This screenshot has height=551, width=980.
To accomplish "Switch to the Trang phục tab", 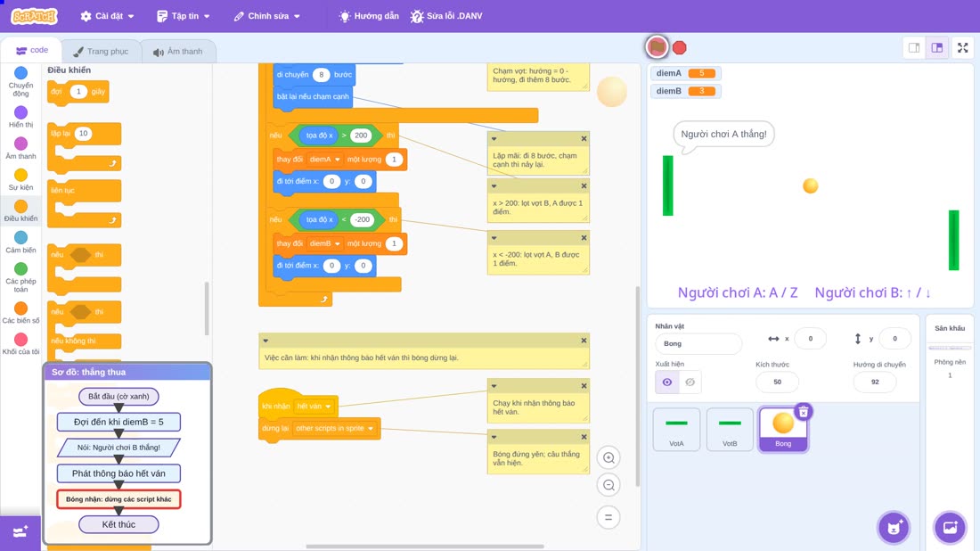I will click(x=101, y=52).
